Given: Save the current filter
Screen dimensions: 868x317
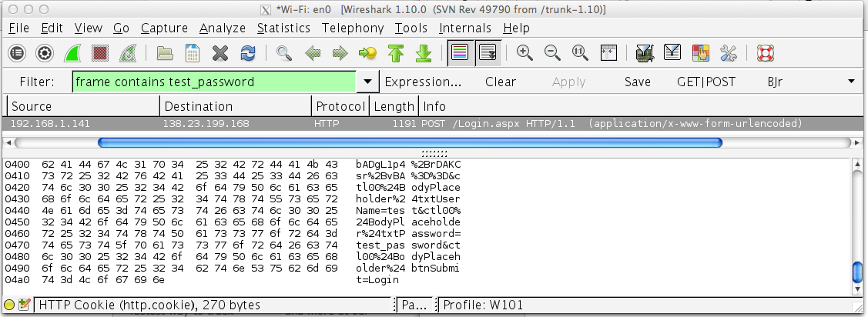Looking at the screenshot, I should click(637, 82).
